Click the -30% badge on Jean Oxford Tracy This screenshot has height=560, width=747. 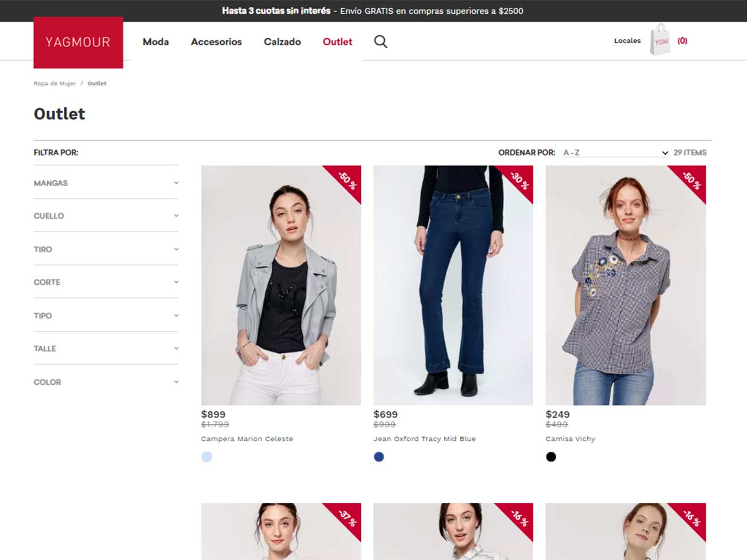[x=518, y=180]
